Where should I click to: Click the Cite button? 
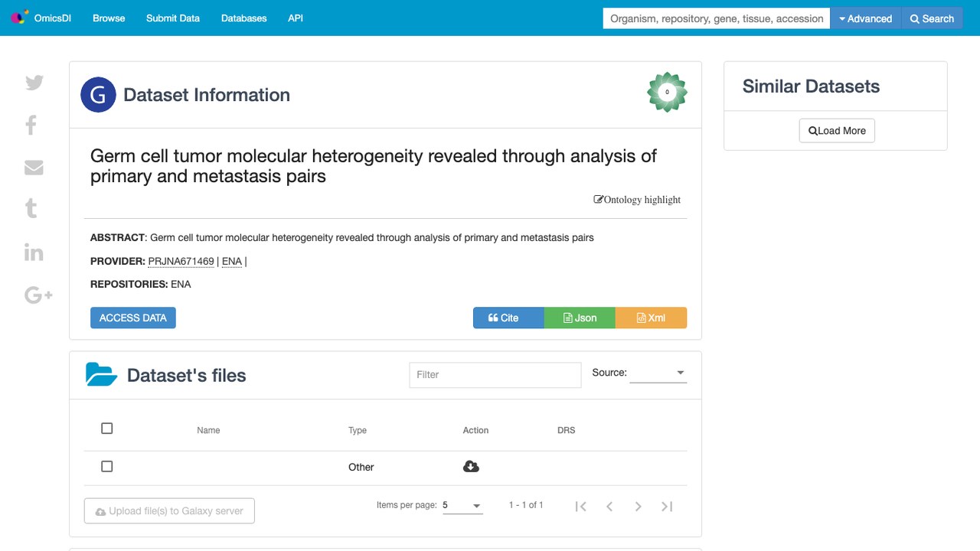[x=508, y=318]
